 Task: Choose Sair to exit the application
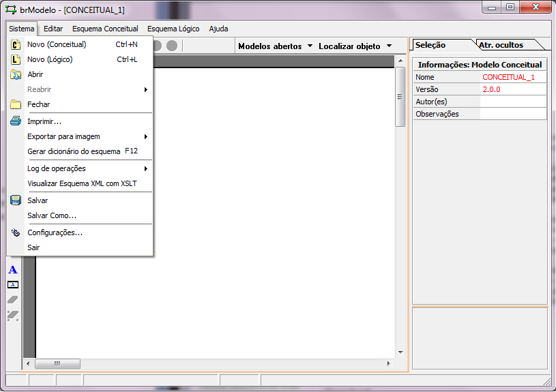(33, 247)
